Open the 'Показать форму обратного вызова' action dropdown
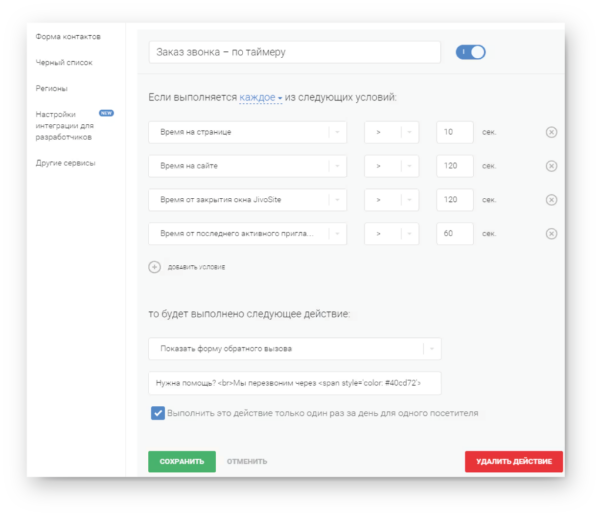Screen dimensions: 600x516 tap(295, 349)
